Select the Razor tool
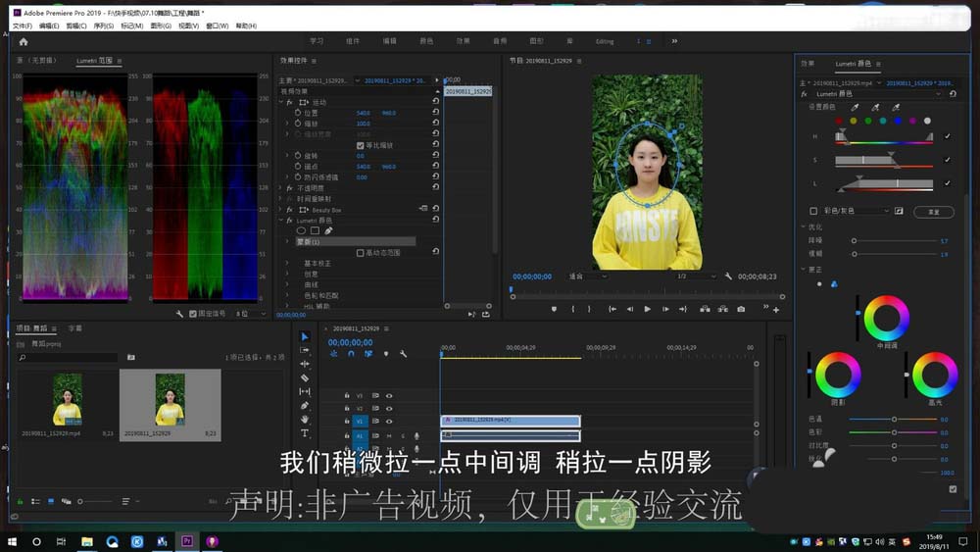Screen dimensions: 980x552 pyautogui.click(x=305, y=377)
